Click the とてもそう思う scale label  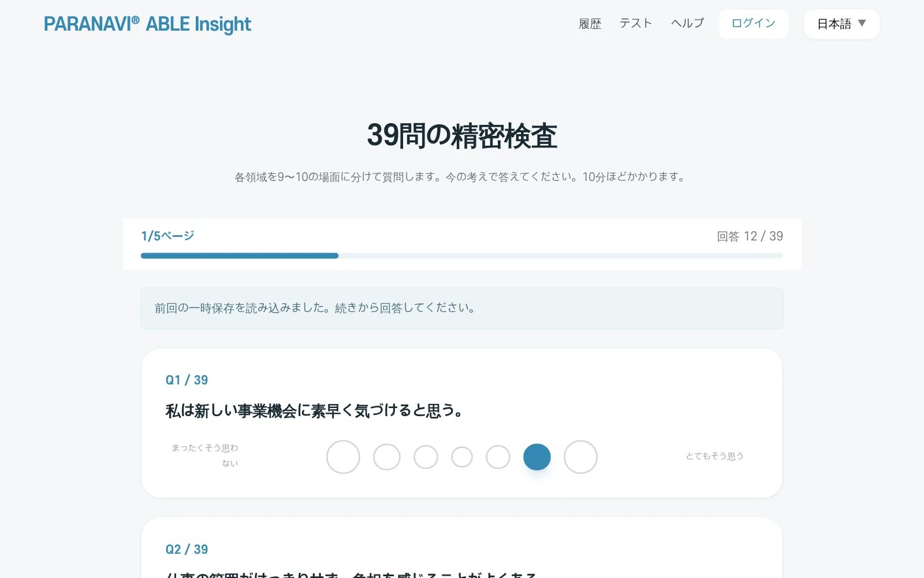coord(714,456)
